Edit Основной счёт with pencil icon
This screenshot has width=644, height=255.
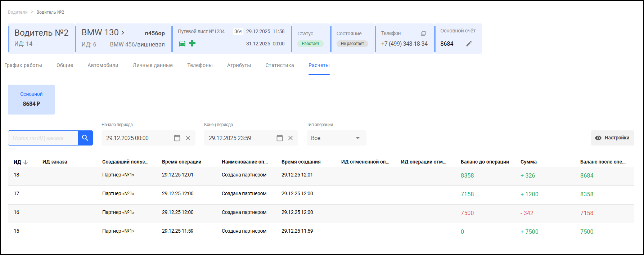[x=469, y=44]
